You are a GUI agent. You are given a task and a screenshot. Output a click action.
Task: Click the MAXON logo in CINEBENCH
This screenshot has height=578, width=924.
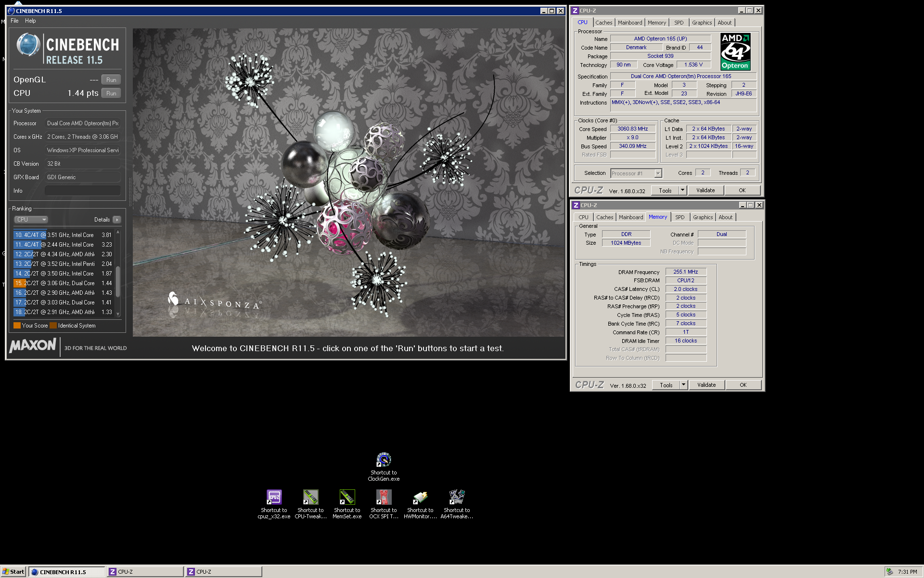click(33, 345)
